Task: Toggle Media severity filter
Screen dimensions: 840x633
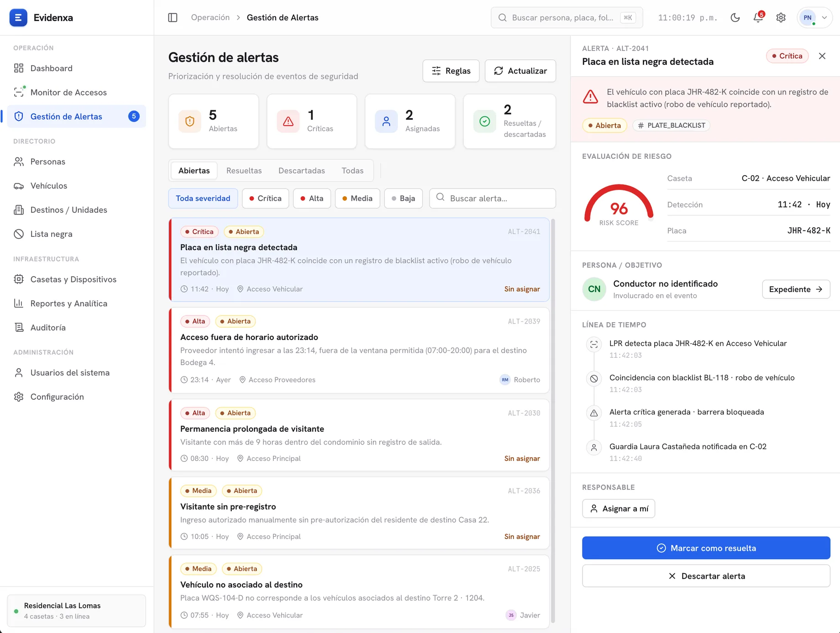Action: pos(357,199)
